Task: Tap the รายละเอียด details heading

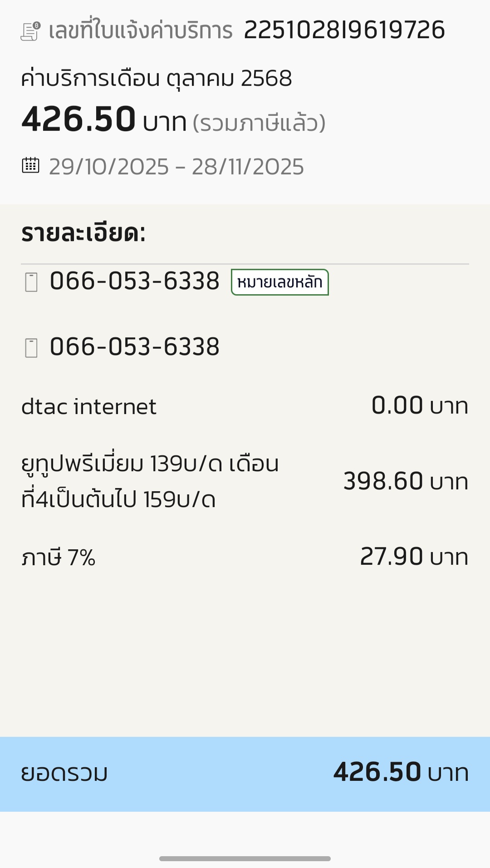Action: (83, 233)
